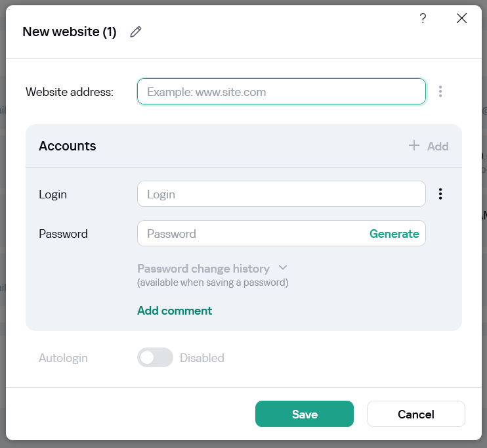Click the Add label in Accounts section

coord(438,146)
